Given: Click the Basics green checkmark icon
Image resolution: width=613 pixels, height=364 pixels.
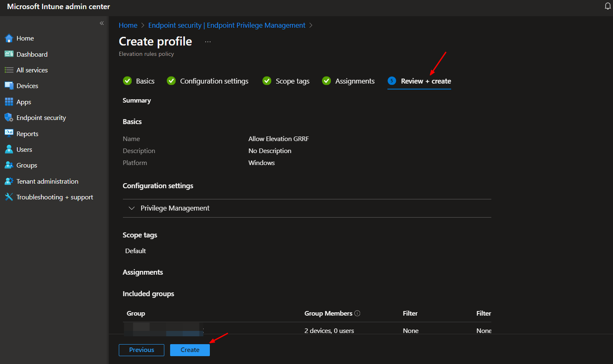Looking at the screenshot, I should [127, 81].
